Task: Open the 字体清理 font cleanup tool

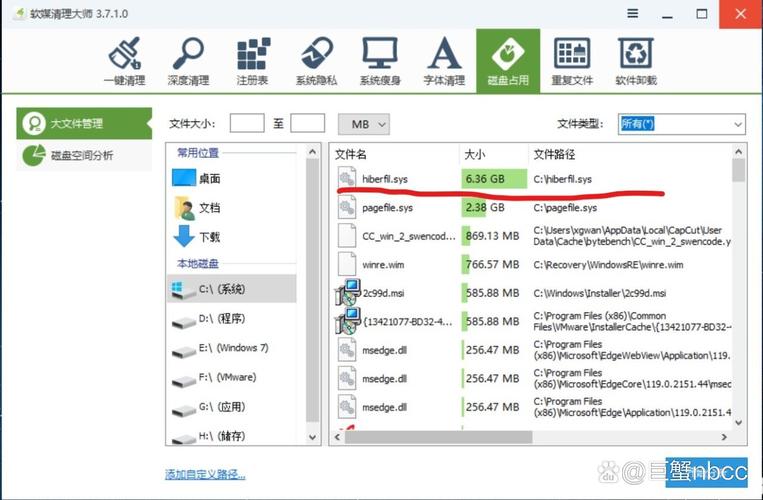Action: pos(444,61)
